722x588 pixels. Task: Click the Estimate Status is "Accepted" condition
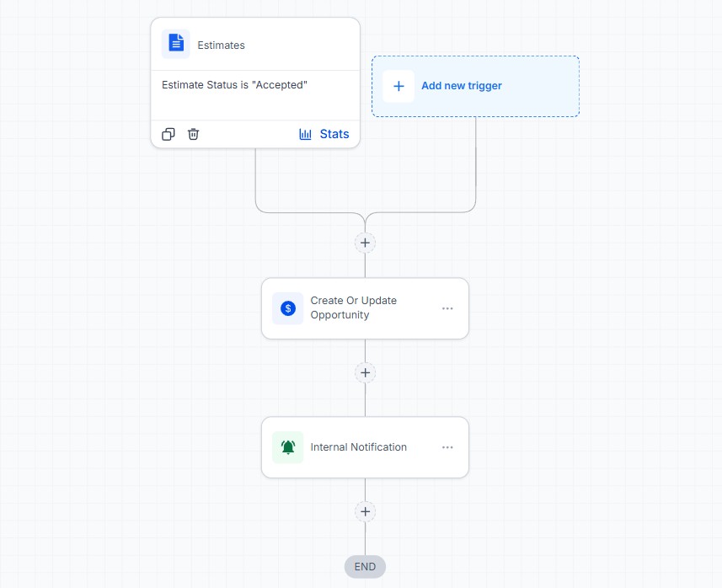[234, 85]
